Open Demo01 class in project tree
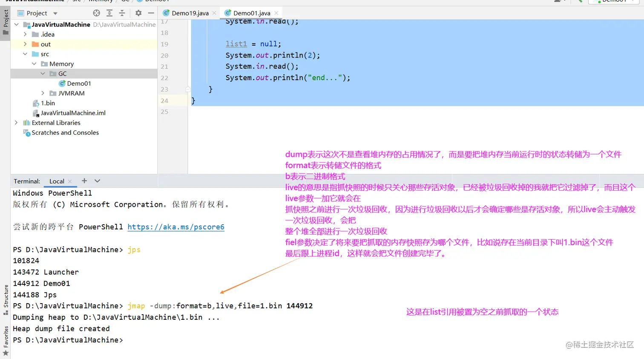The height and width of the screenshot is (359, 644). tap(79, 84)
